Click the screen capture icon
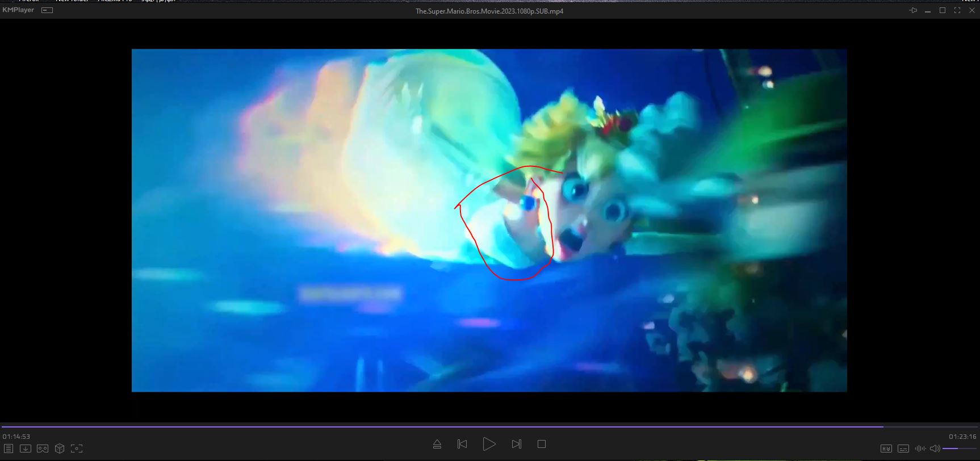 [77, 449]
